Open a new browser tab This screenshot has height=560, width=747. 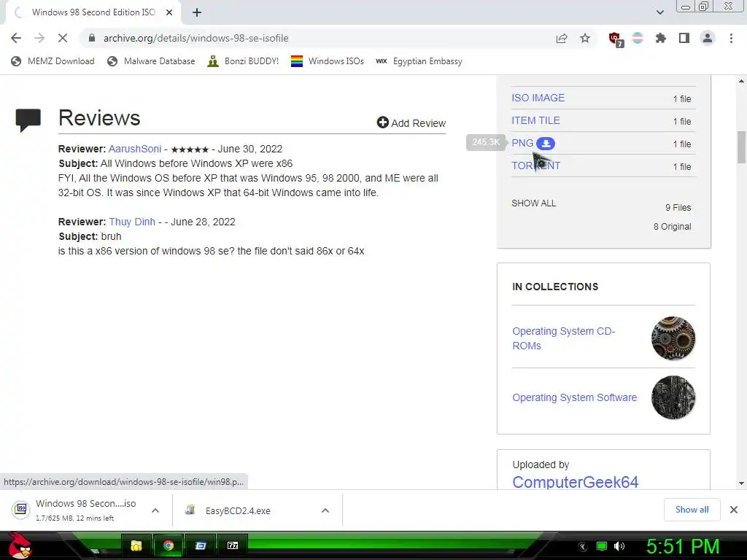point(197,12)
